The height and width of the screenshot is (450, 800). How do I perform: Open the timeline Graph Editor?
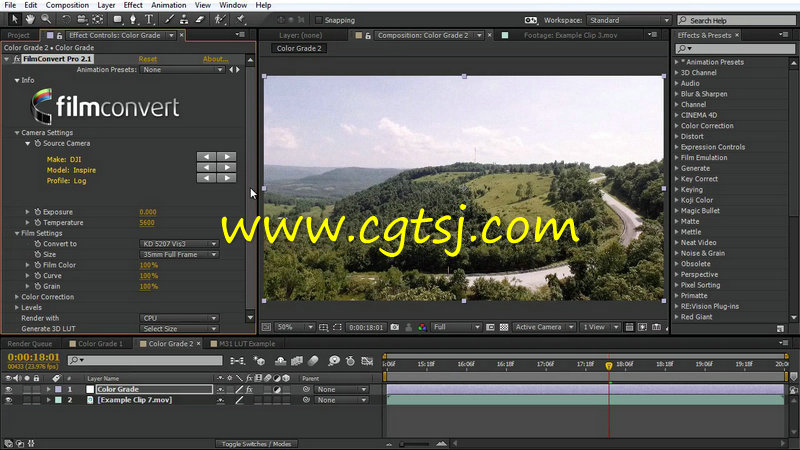coord(367,361)
